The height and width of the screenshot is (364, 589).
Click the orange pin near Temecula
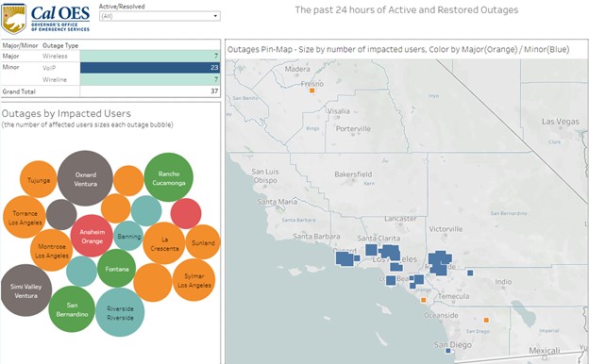(424, 300)
